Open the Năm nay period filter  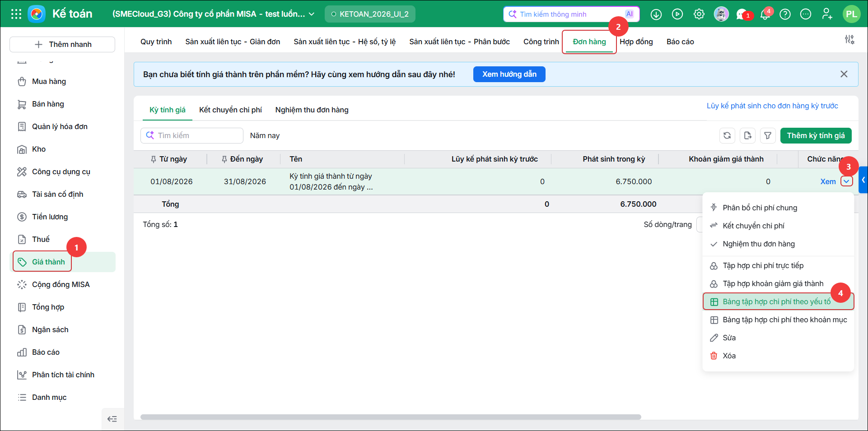(x=265, y=135)
